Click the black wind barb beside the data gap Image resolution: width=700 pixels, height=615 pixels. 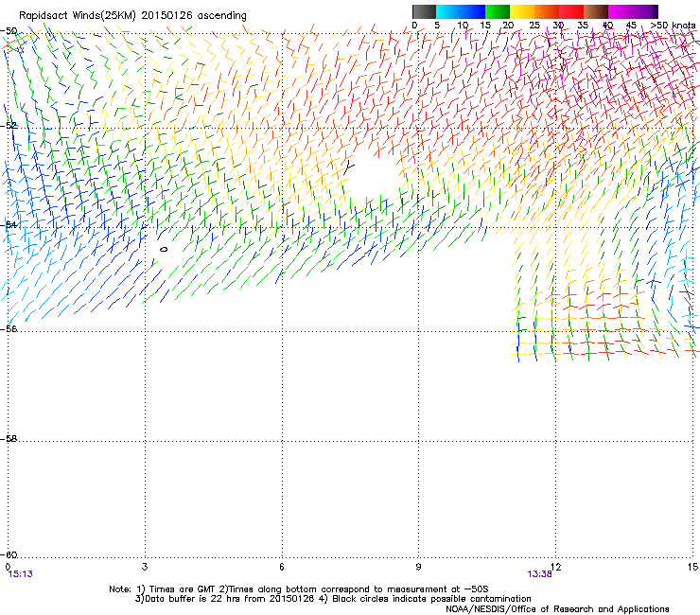(349, 167)
